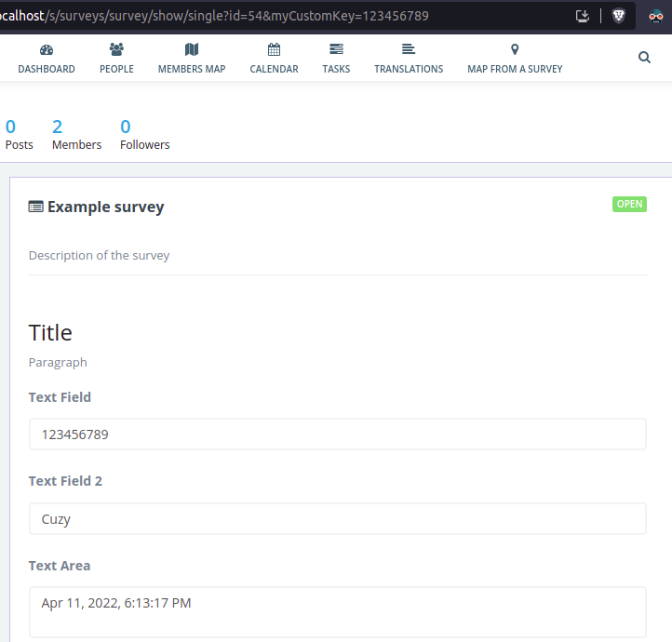Viewport: 672px width, 642px height.
Task: Click the browser profile avatar icon
Action: point(656,16)
